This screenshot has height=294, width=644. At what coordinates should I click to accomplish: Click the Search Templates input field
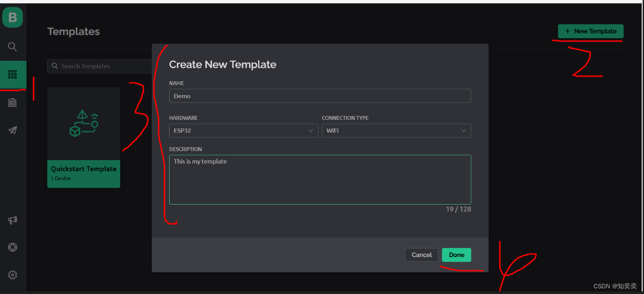click(x=100, y=66)
